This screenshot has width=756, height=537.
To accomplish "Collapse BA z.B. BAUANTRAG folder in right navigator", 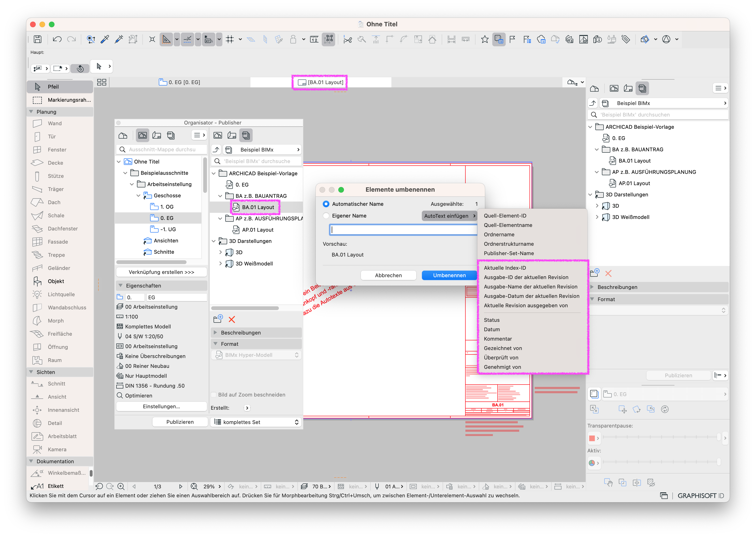I will [x=597, y=149].
